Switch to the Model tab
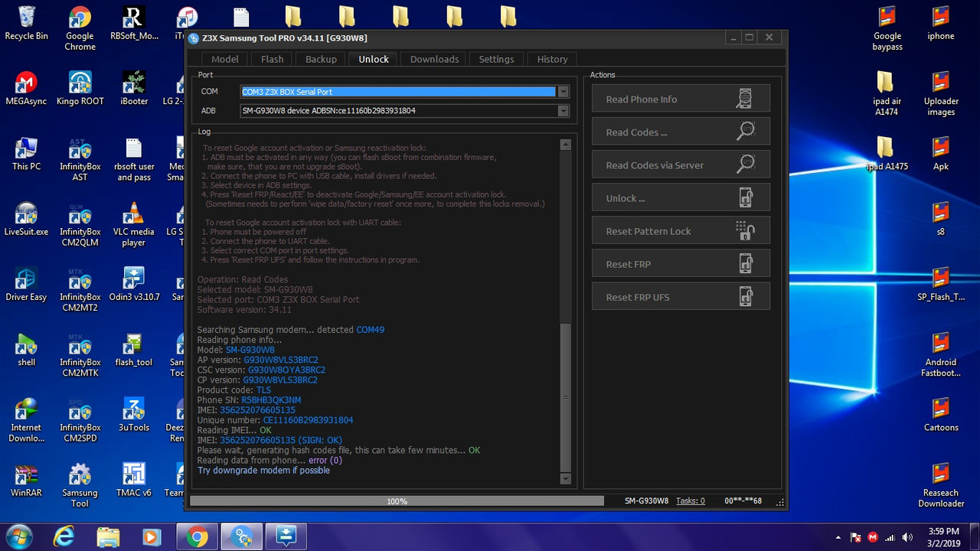This screenshot has height=551, width=980. (x=225, y=59)
